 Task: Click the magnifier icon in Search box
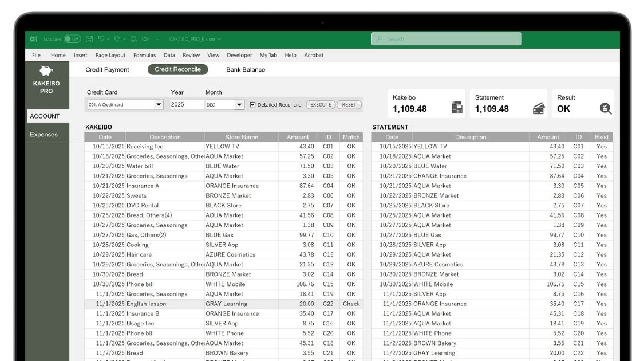tap(380, 38)
